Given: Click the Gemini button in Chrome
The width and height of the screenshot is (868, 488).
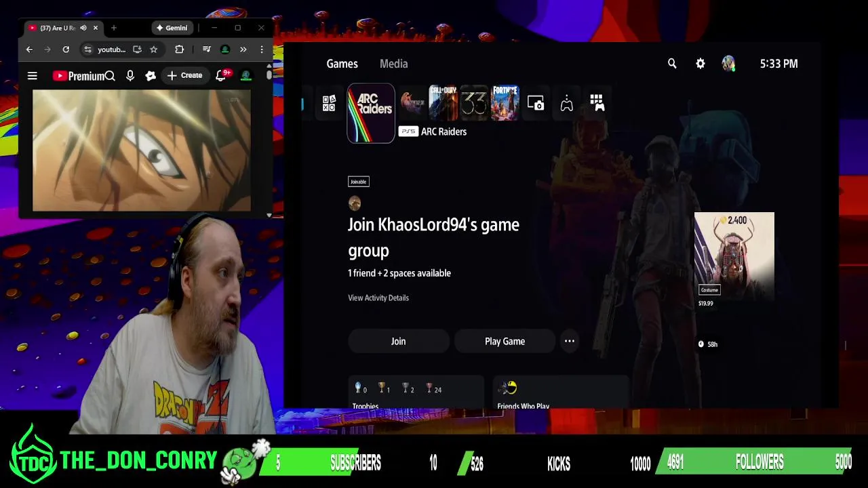Looking at the screenshot, I should [x=172, y=28].
